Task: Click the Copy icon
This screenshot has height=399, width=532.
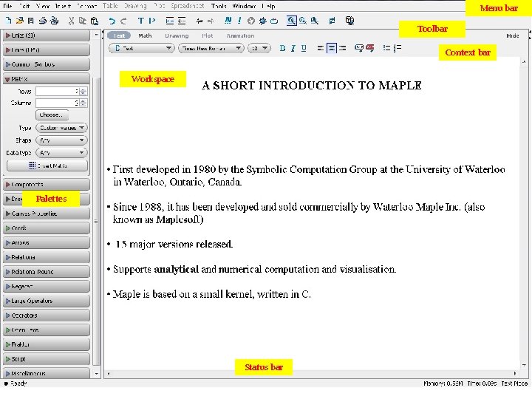Action: (x=83, y=21)
